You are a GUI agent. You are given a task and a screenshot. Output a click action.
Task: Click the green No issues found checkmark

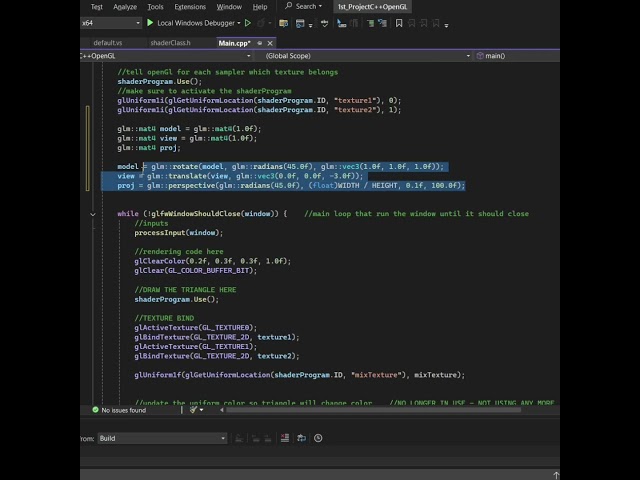pyautogui.click(x=94, y=410)
